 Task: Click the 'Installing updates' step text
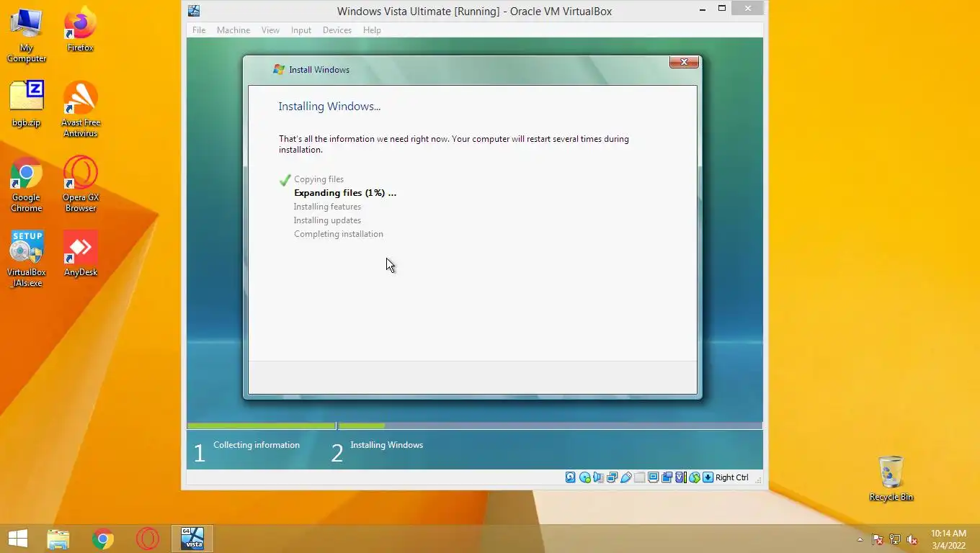[x=327, y=220]
